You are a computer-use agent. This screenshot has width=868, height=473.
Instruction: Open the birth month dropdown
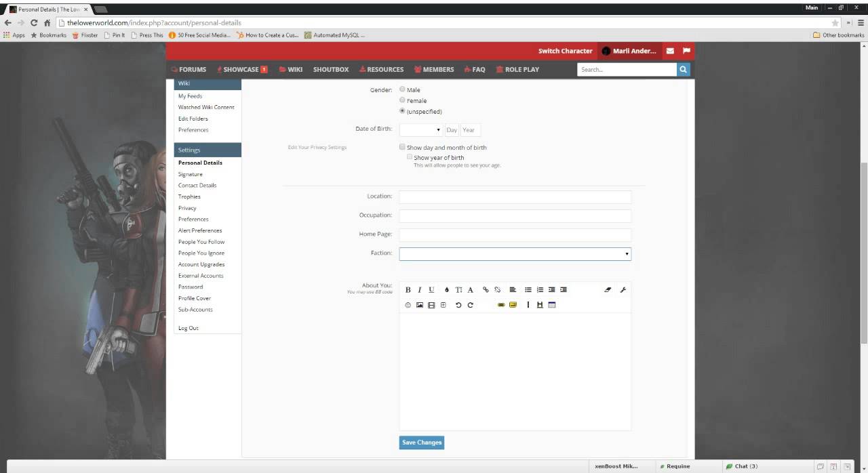[421, 129]
